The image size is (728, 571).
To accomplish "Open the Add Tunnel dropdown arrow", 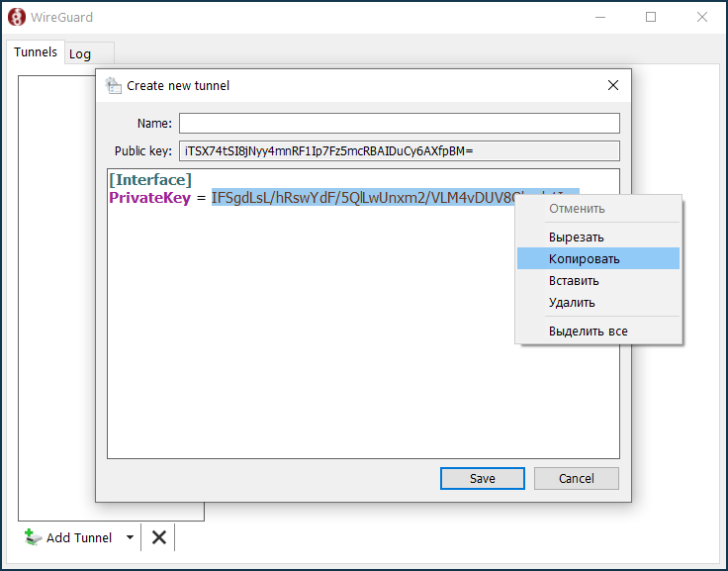I will (x=130, y=537).
